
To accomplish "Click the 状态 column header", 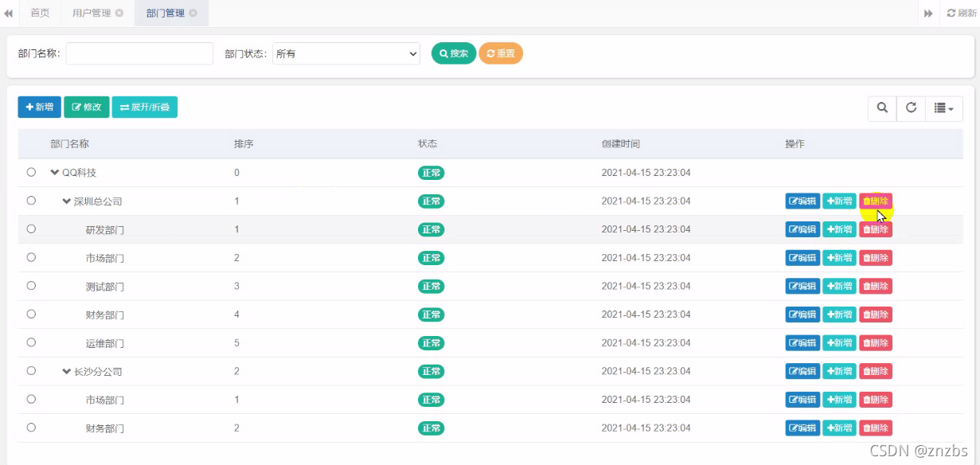I will (x=428, y=144).
